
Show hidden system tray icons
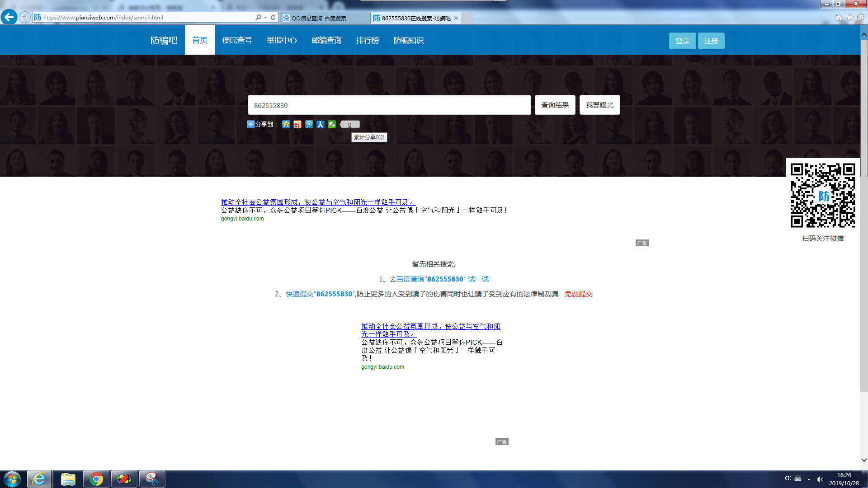[809, 479]
